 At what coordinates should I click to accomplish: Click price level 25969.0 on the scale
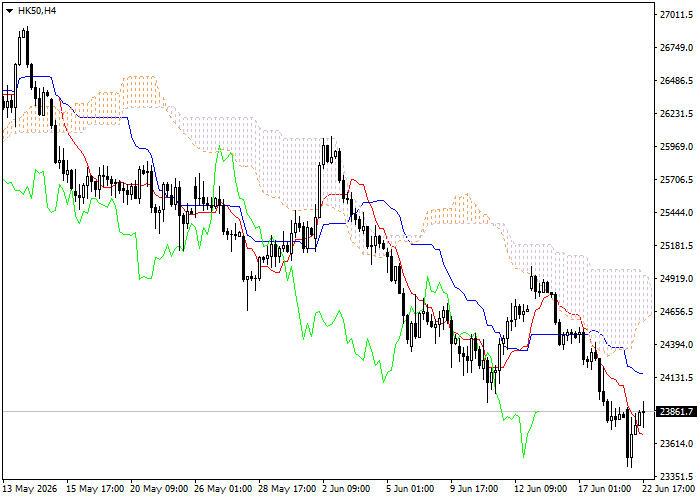[676, 146]
